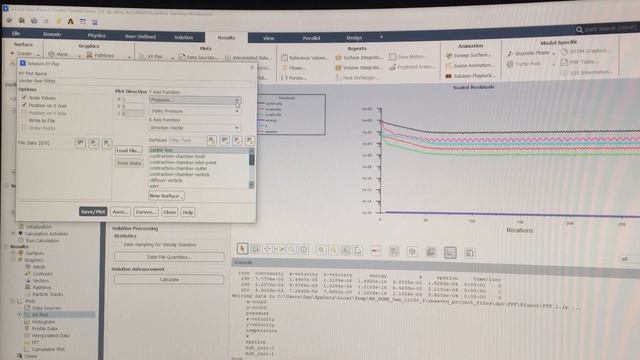
Task: Click the last File Data icon
Action: click(107, 143)
